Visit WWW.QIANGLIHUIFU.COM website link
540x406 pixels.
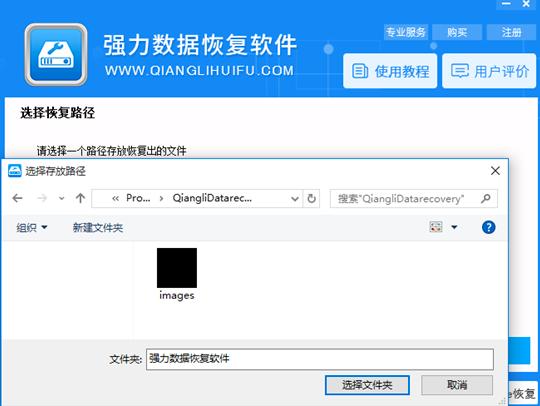pyautogui.click(x=199, y=71)
